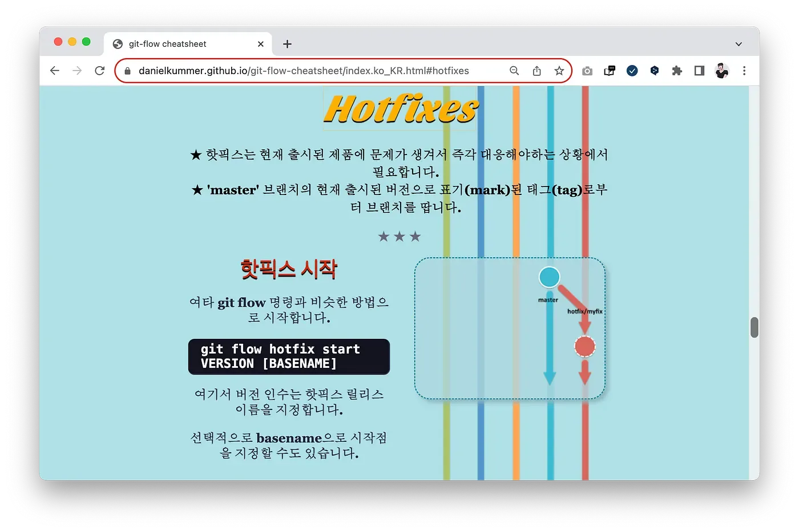Reload the git-flow cheatsheet page
Viewport: 799px width, 532px height.
(100, 71)
